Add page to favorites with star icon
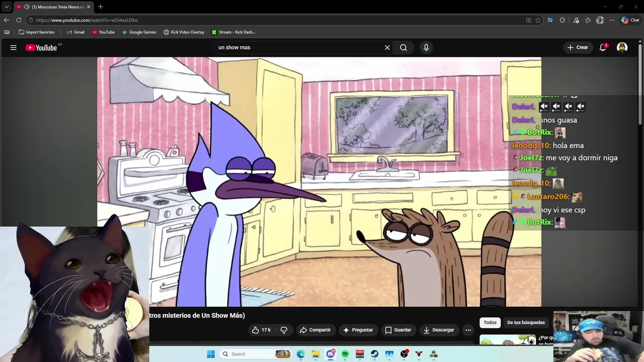 point(538,20)
